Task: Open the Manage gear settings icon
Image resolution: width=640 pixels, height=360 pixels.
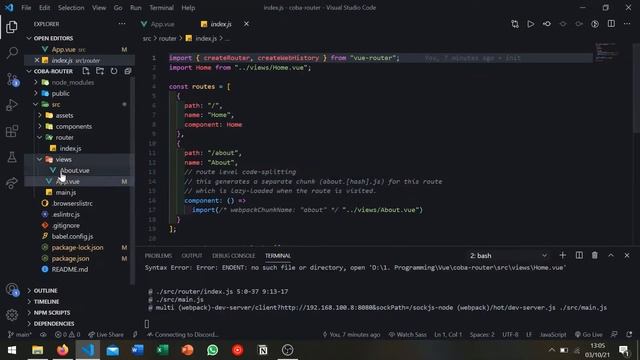Action: (x=12, y=315)
